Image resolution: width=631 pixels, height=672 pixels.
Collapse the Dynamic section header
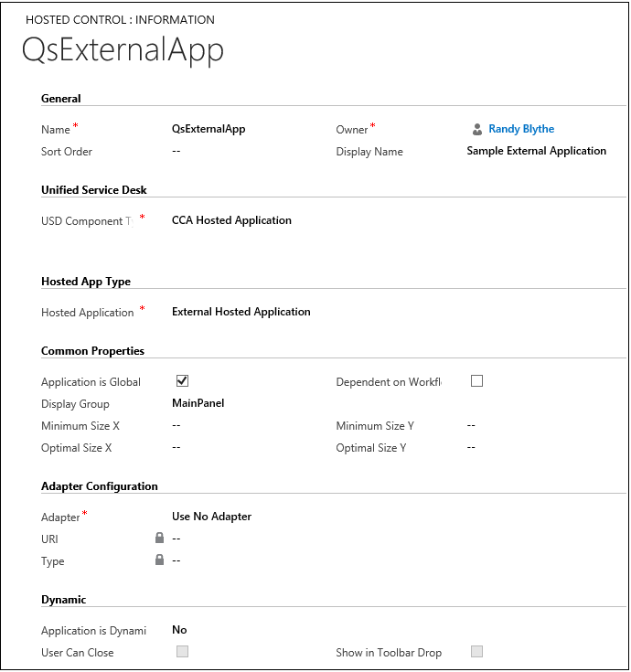click(x=63, y=600)
